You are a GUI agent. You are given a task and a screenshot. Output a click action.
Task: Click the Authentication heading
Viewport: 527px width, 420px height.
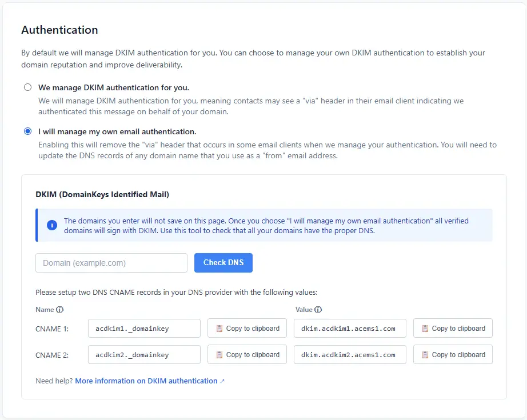click(x=60, y=30)
